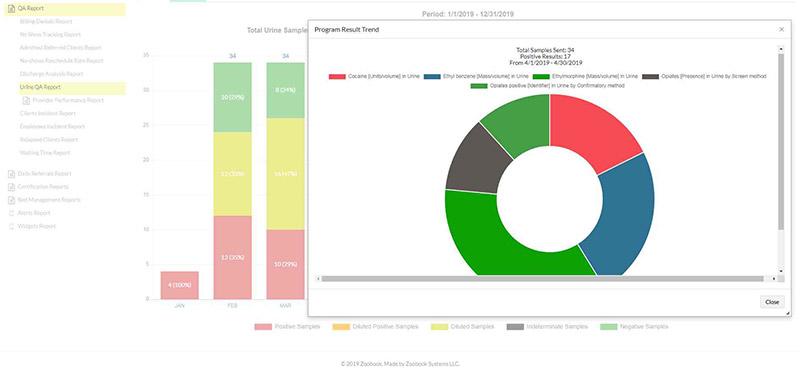Image resolution: width=800 pixels, height=368 pixels.
Task: Toggle Negative Samples legend item
Action: [634, 327]
